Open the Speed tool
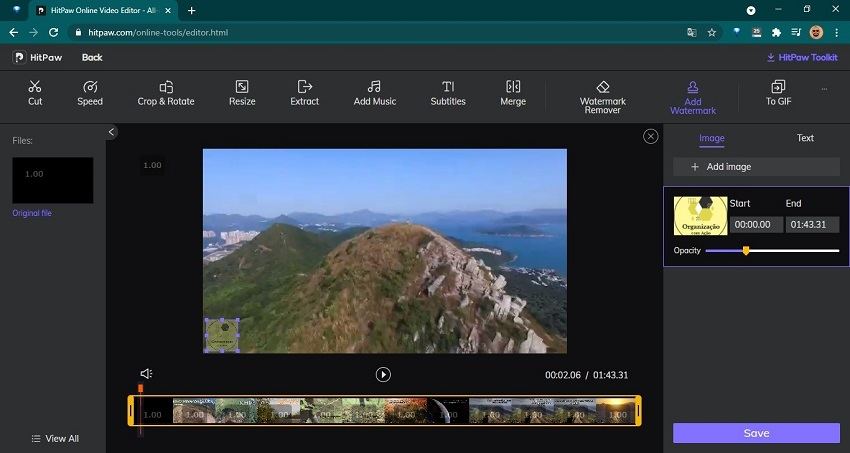850x453 pixels. [90, 93]
